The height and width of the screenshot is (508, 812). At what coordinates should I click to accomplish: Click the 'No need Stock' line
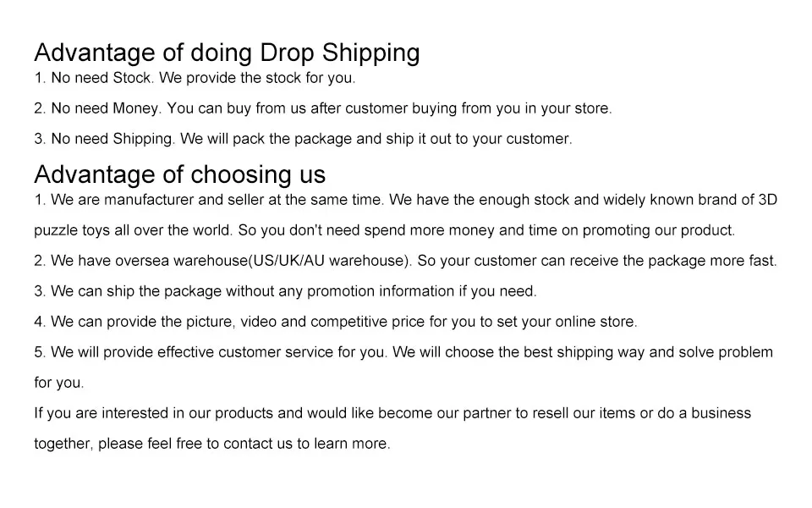(x=195, y=78)
